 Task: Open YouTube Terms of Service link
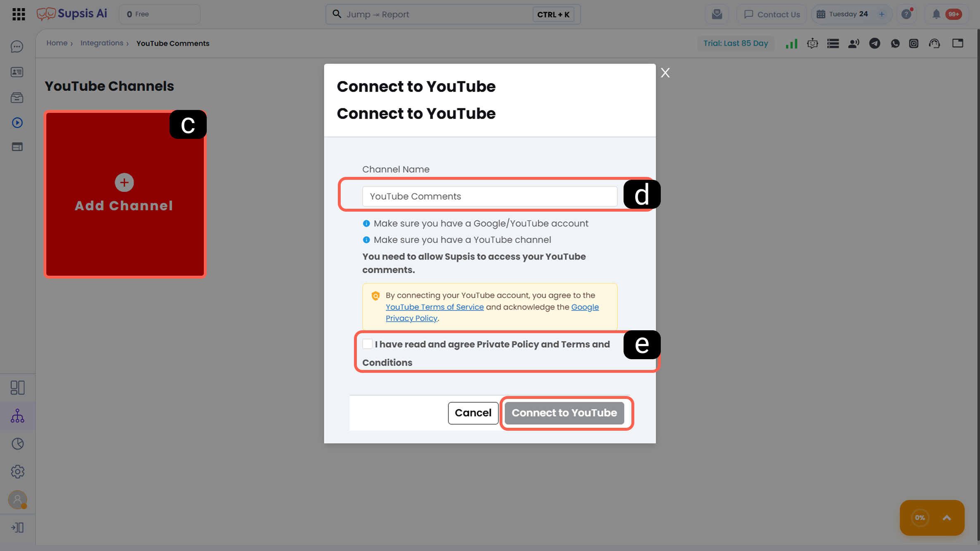coord(435,307)
